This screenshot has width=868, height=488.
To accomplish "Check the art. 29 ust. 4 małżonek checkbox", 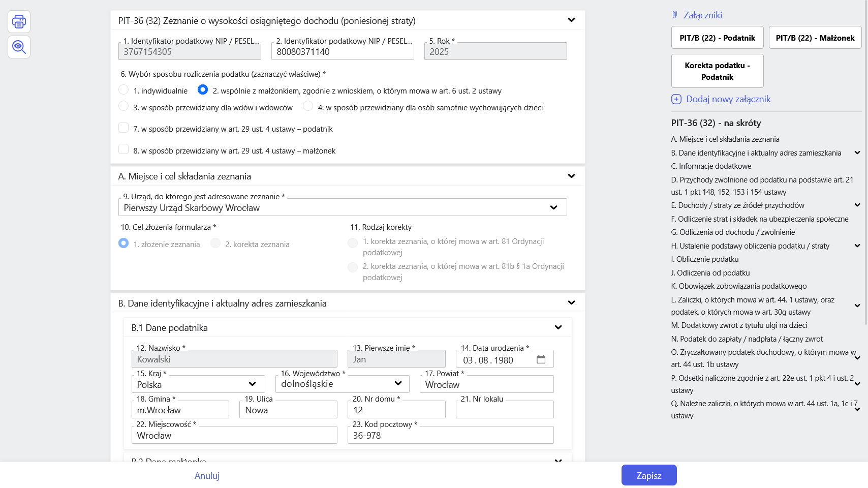I will (123, 149).
